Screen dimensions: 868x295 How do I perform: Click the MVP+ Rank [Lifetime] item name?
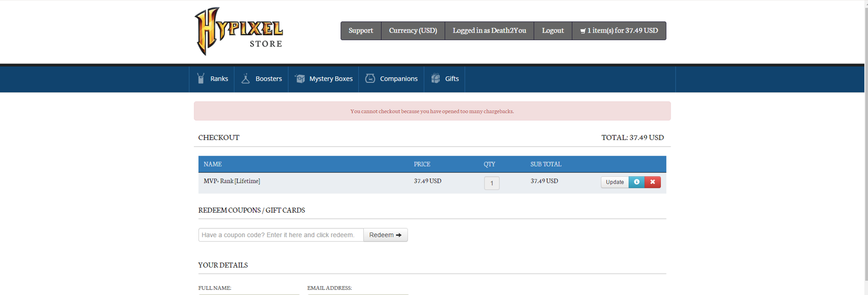pos(232,181)
